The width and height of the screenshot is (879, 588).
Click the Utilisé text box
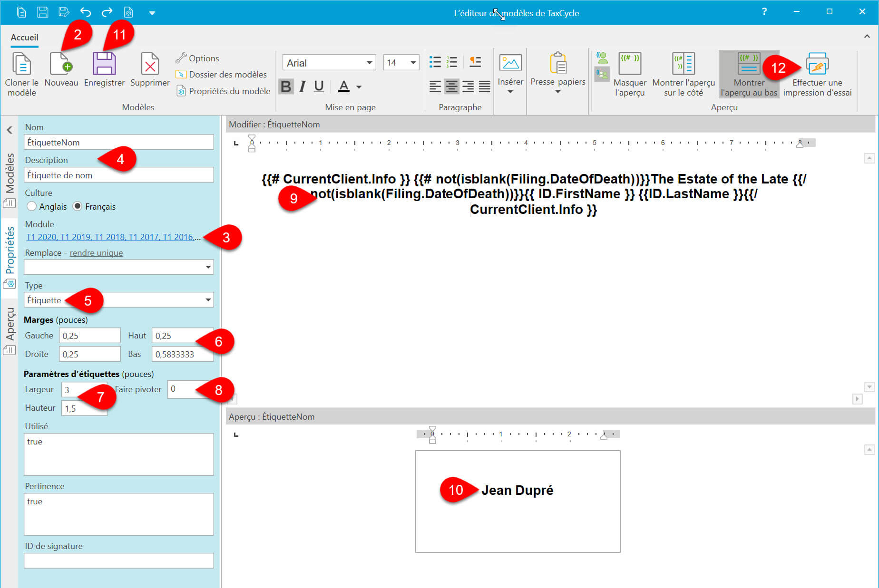pos(119,454)
